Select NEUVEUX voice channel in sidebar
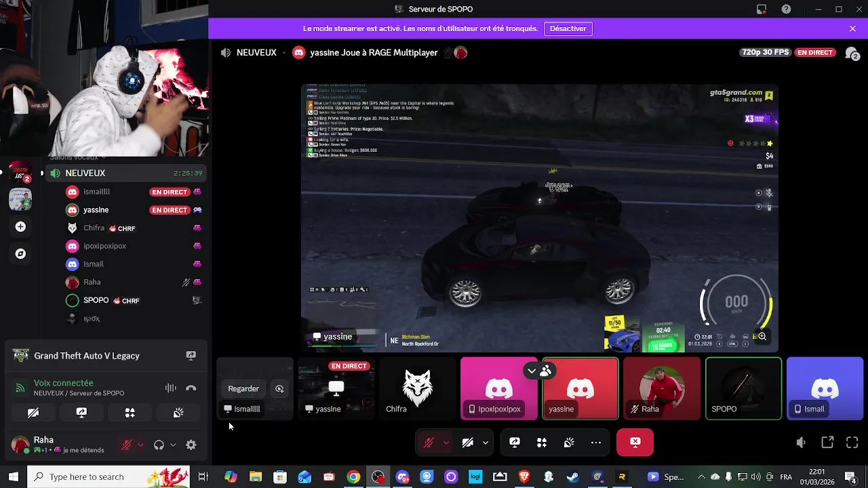 point(126,174)
